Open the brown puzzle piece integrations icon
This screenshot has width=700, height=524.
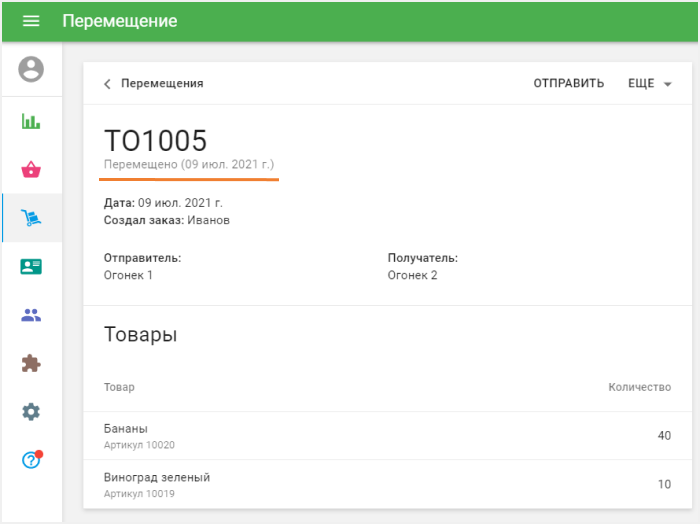31,363
